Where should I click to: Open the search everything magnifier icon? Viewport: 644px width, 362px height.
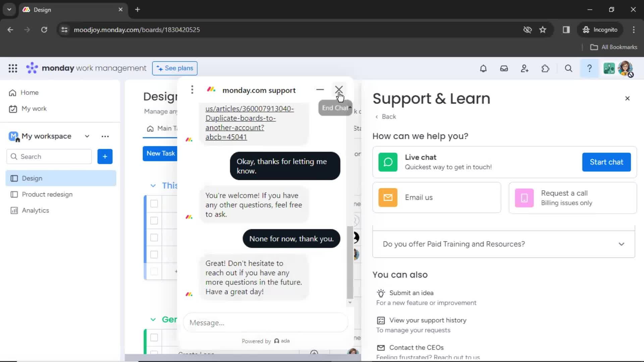tap(568, 68)
